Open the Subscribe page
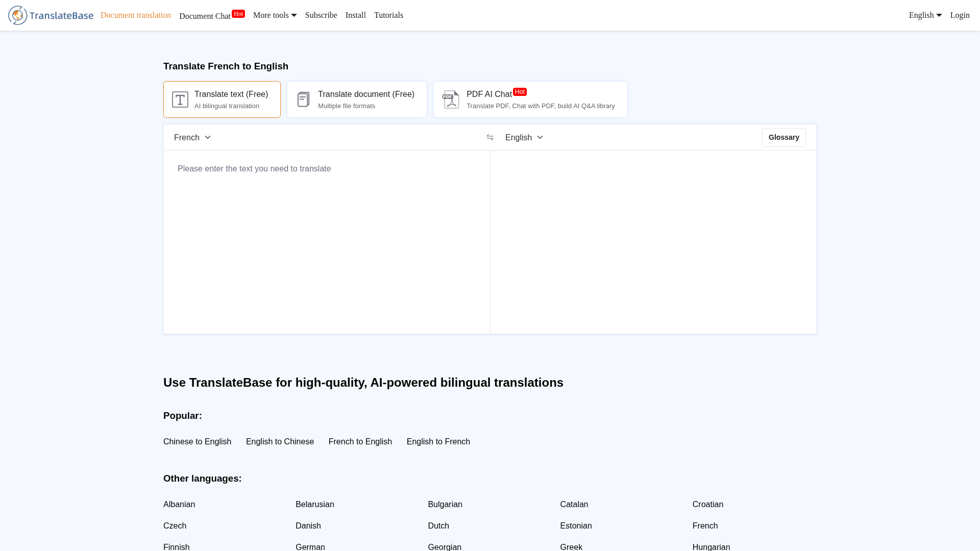 click(321, 15)
